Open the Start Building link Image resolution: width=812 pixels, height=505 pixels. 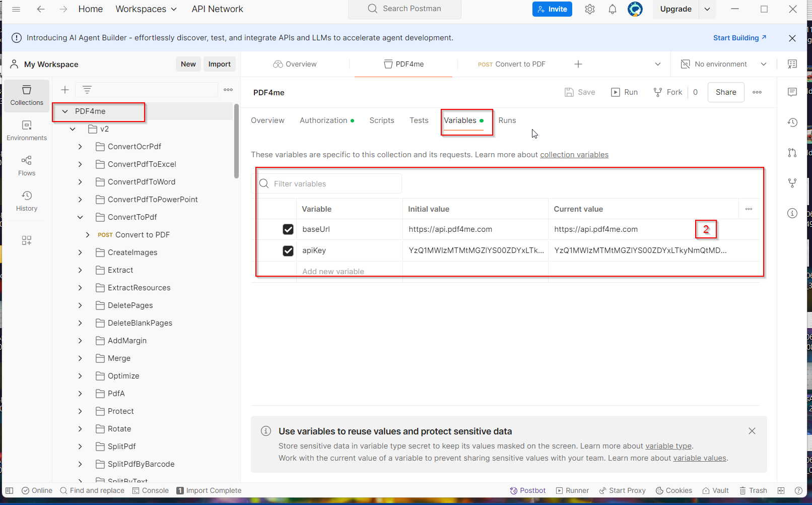point(740,38)
